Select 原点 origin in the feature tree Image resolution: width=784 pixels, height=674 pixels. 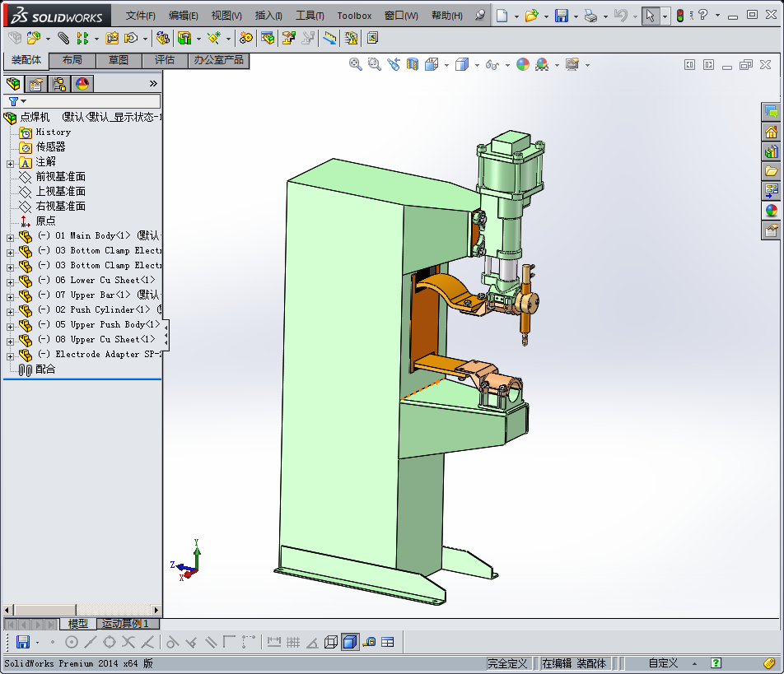coord(45,221)
